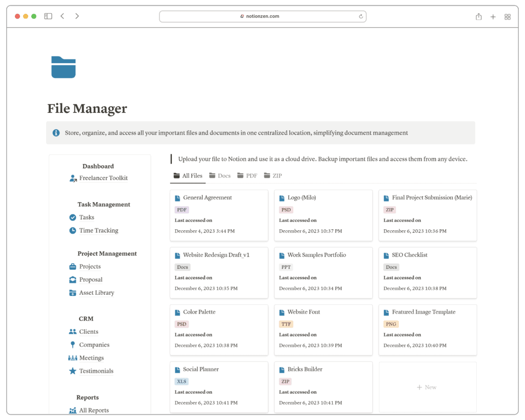Add a new file with the New card
525x420 pixels.
tap(427, 387)
